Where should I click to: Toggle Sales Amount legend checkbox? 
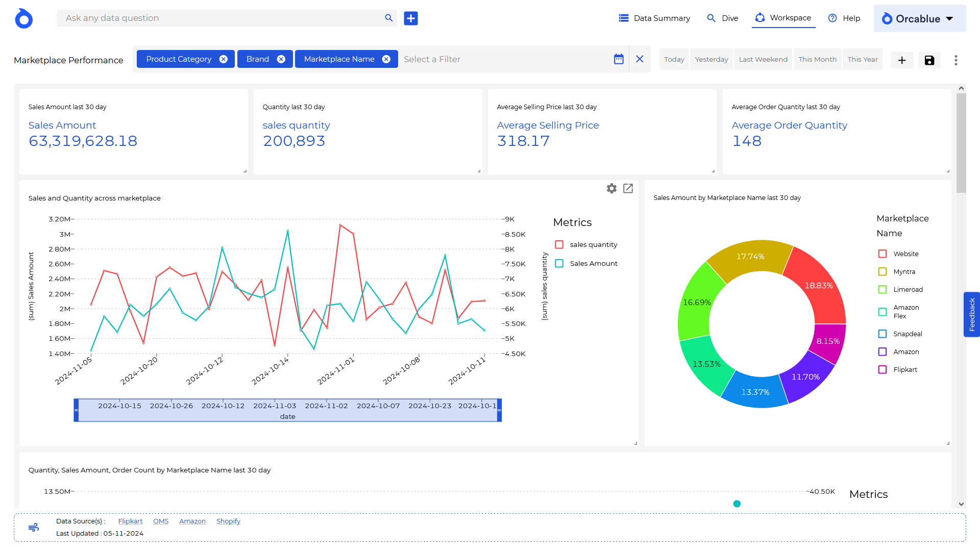(x=559, y=264)
